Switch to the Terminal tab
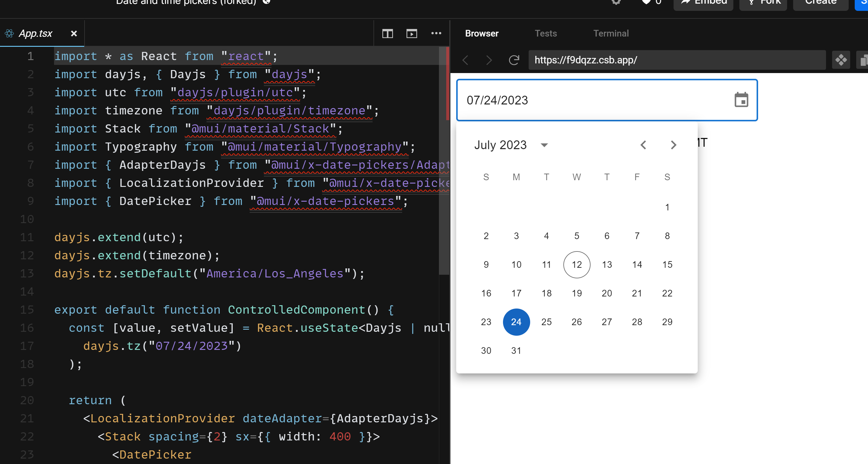Image resolution: width=868 pixels, height=464 pixels. tap(611, 34)
